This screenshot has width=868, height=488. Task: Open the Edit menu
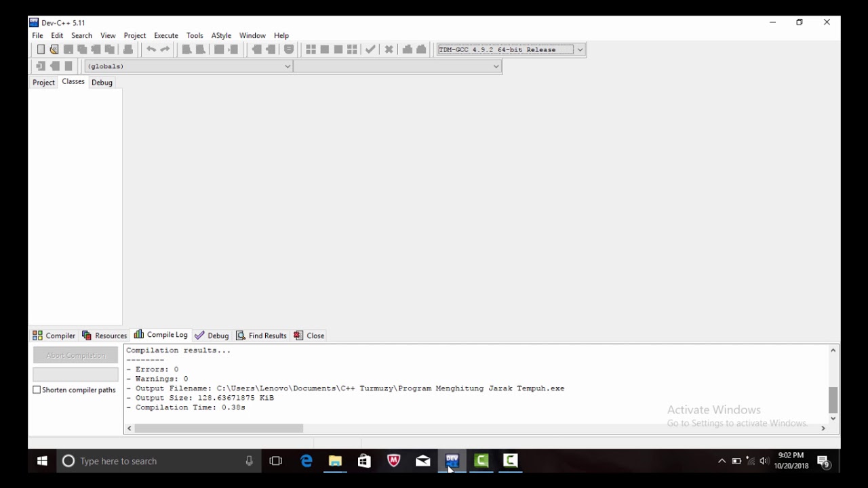pos(57,35)
